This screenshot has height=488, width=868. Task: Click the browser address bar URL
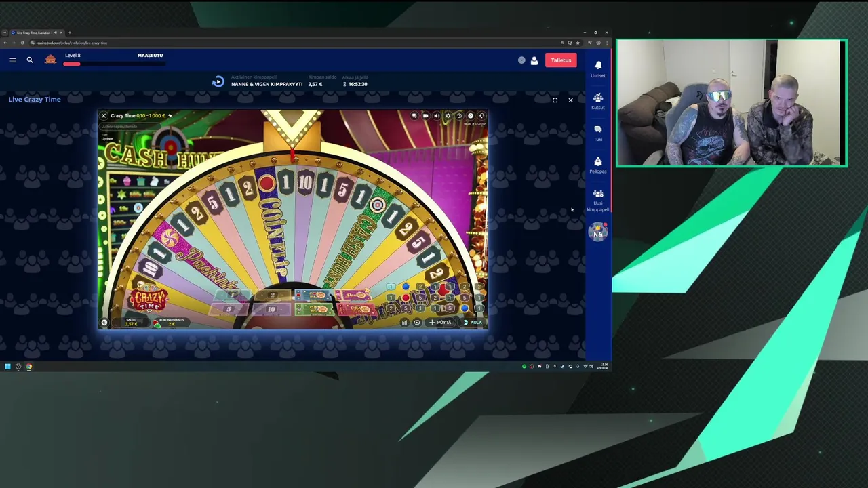73,43
